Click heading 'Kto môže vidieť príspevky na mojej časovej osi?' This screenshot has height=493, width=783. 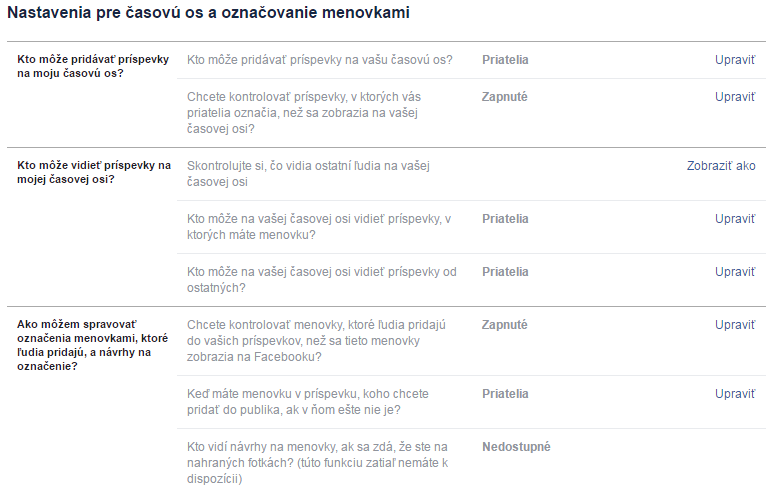[x=94, y=172]
